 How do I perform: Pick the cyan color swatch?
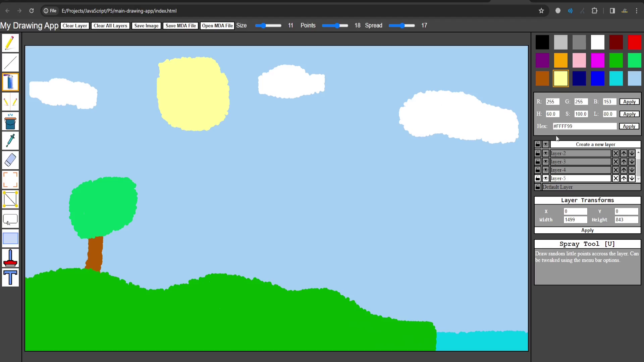point(616,78)
